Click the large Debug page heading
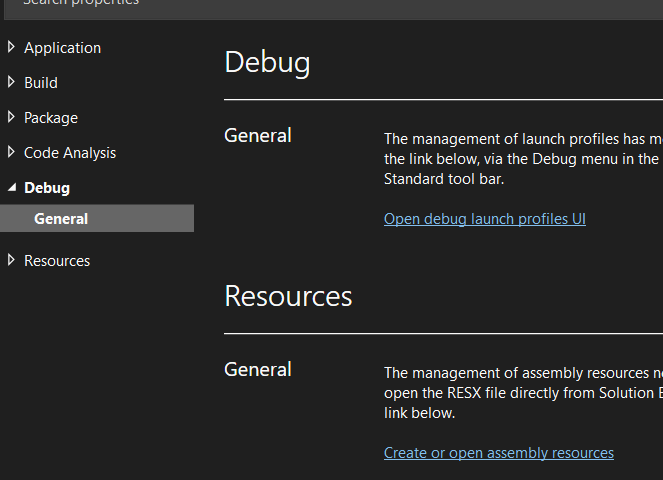Viewport: 663px width, 480px height. click(x=267, y=63)
